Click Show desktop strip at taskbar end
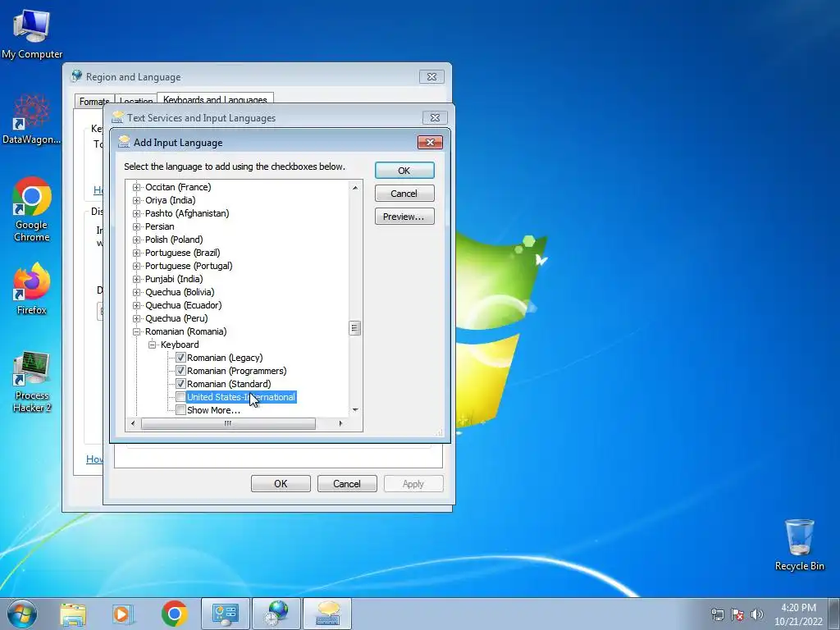The height and width of the screenshot is (630, 840). [x=834, y=614]
